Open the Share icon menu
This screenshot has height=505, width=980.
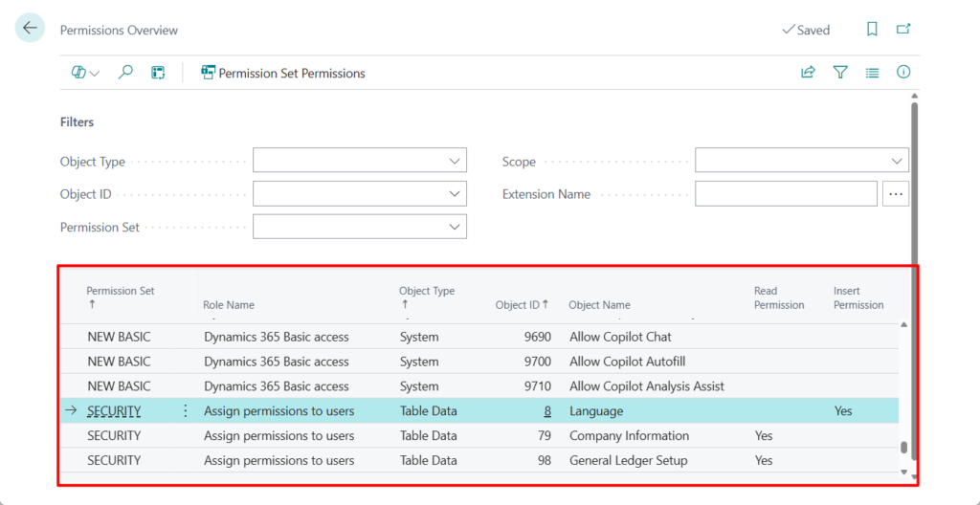click(809, 73)
